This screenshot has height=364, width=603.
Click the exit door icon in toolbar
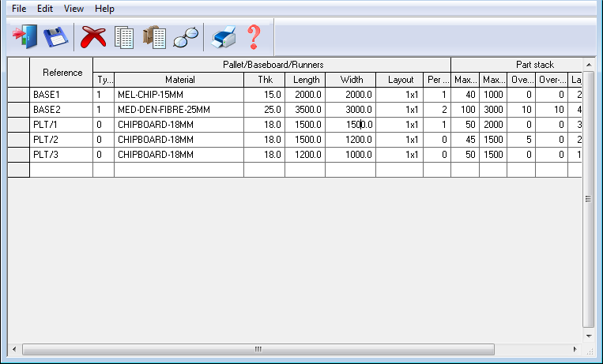[x=25, y=37]
